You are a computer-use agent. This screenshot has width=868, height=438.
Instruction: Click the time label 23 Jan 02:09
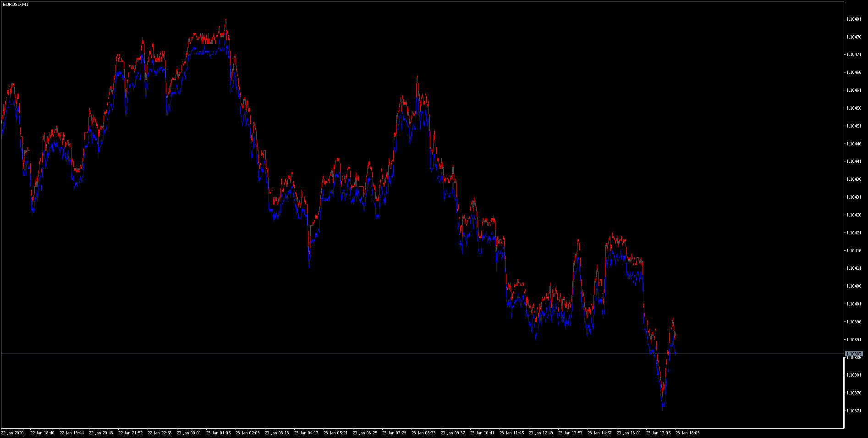247,433
